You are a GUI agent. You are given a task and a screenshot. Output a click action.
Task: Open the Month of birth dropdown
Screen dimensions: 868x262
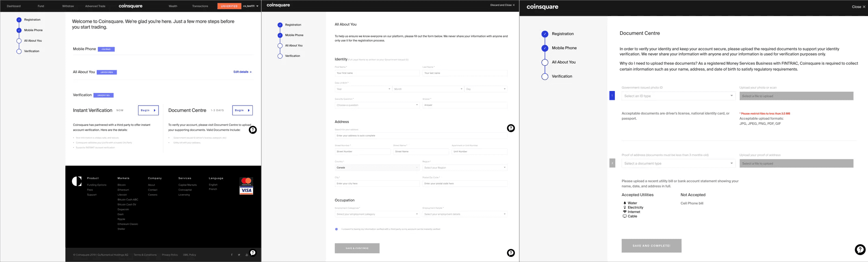point(428,89)
